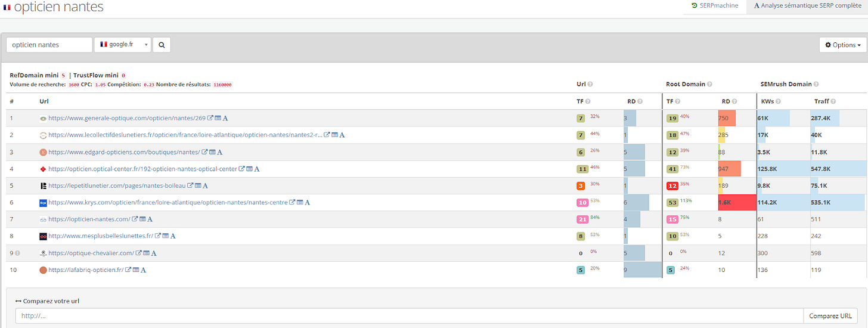This screenshot has width=868, height=328.
Task: Click the RefDomain mini value 5
Action: tap(63, 76)
